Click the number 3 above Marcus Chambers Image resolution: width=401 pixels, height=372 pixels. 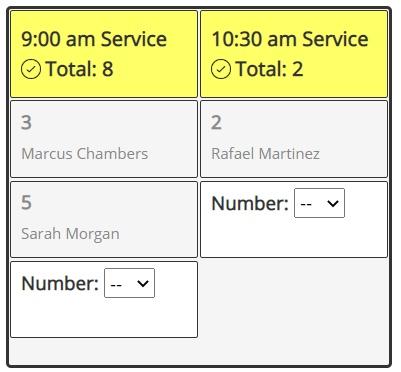coord(26,122)
